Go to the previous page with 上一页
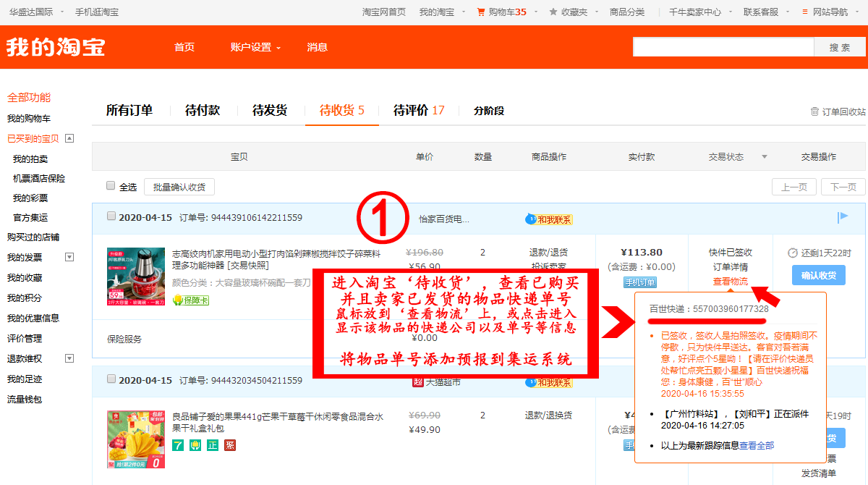This screenshot has height=485, width=868. tap(794, 187)
